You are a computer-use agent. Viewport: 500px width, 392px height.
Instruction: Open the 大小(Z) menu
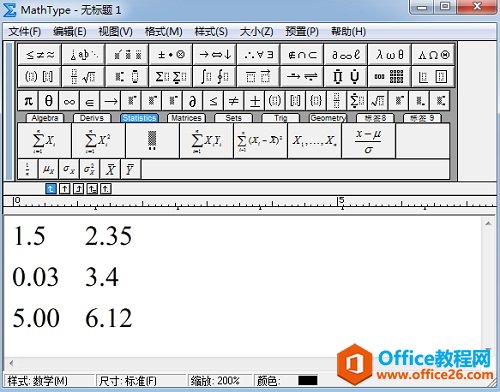(256, 32)
